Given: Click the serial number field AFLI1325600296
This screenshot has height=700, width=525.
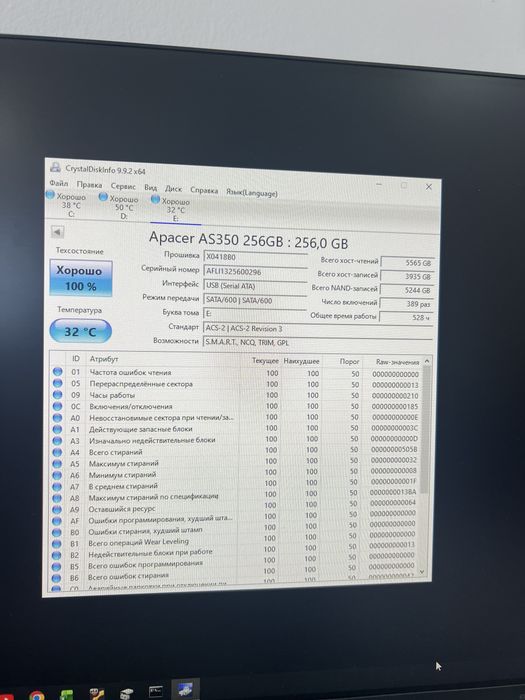Looking at the screenshot, I should point(255,271).
